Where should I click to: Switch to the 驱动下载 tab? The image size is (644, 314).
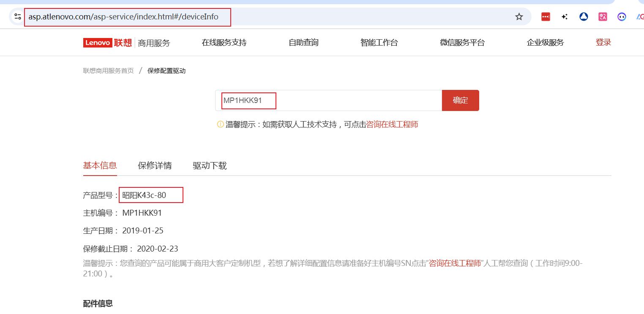pos(210,165)
